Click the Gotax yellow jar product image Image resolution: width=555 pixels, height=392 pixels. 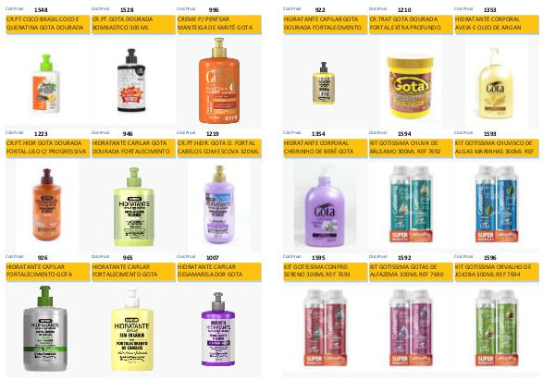point(410,87)
